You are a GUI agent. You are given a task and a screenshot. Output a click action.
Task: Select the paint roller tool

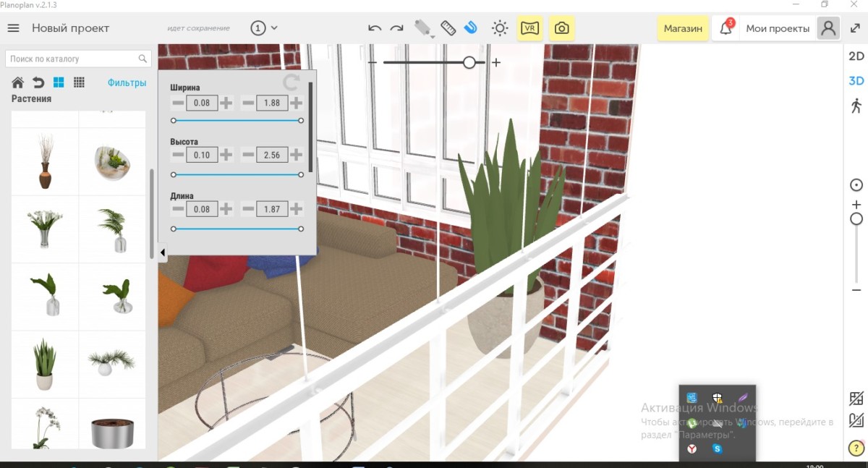click(x=422, y=28)
